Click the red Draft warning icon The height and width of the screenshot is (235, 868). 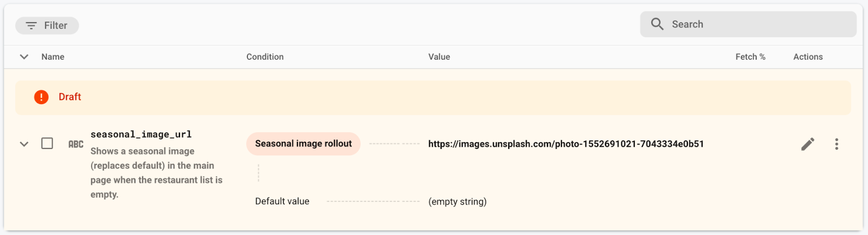41,97
